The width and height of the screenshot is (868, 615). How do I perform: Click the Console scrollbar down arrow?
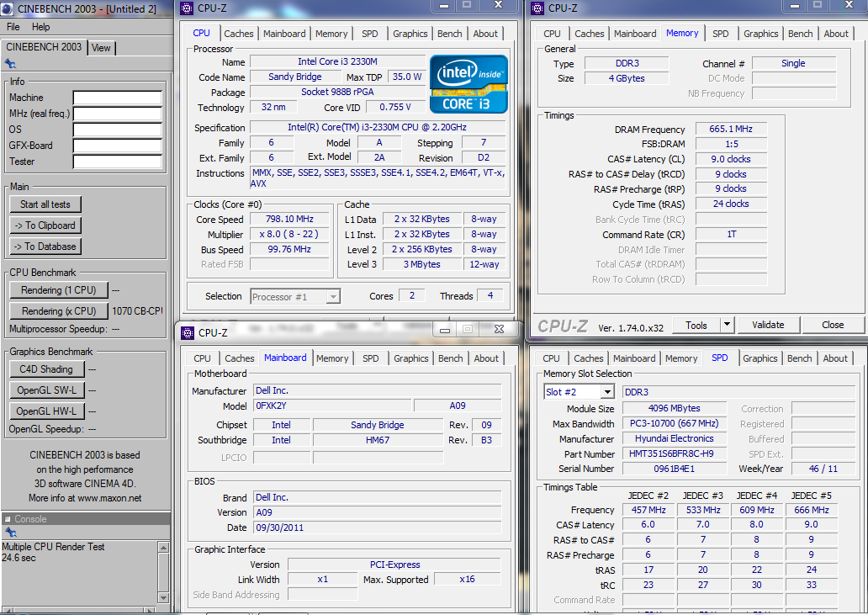click(x=163, y=598)
